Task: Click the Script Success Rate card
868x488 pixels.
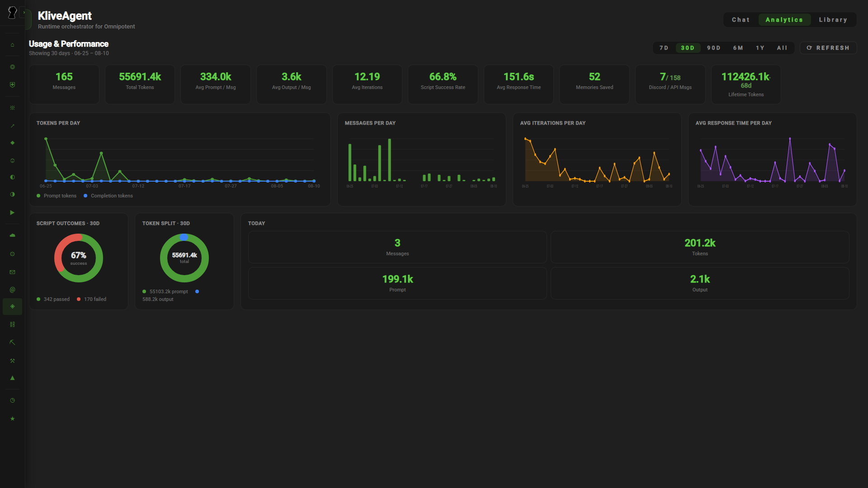Action: click(443, 84)
